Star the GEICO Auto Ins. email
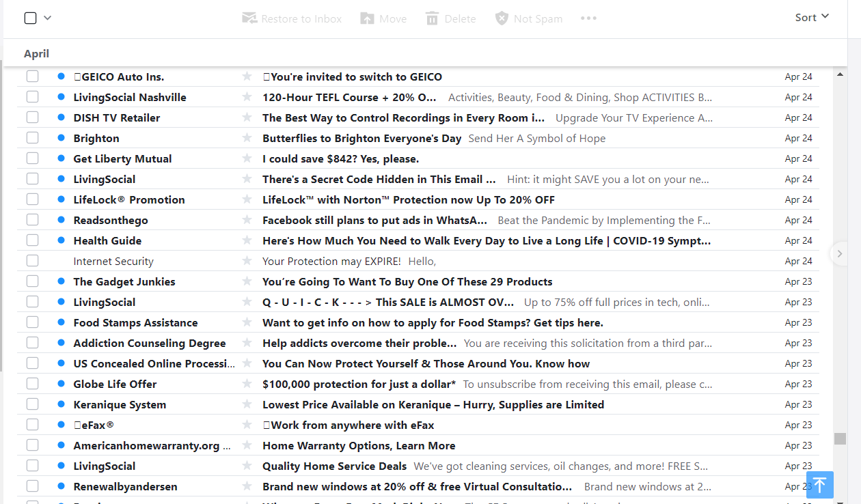Image resolution: width=861 pixels, height=504 pixels. pyautogui.click(x=247, y=76)
